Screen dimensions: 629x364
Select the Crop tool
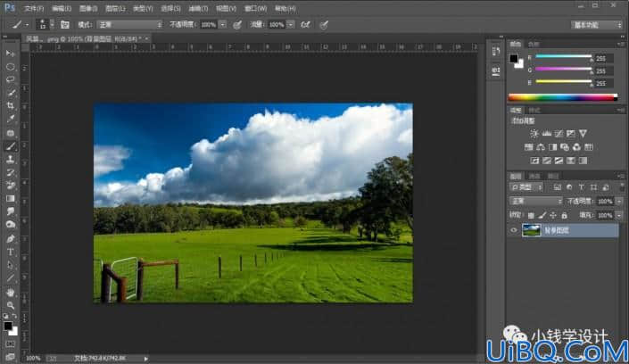11,106
